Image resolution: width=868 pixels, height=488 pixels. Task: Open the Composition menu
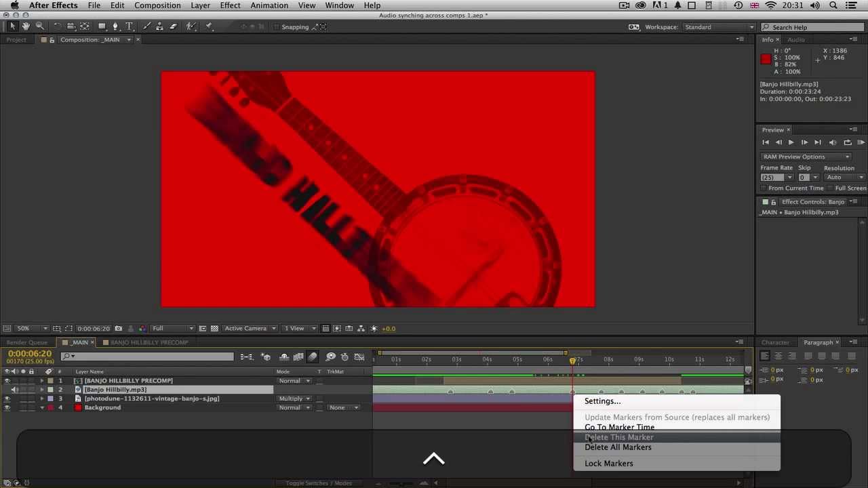157,5
